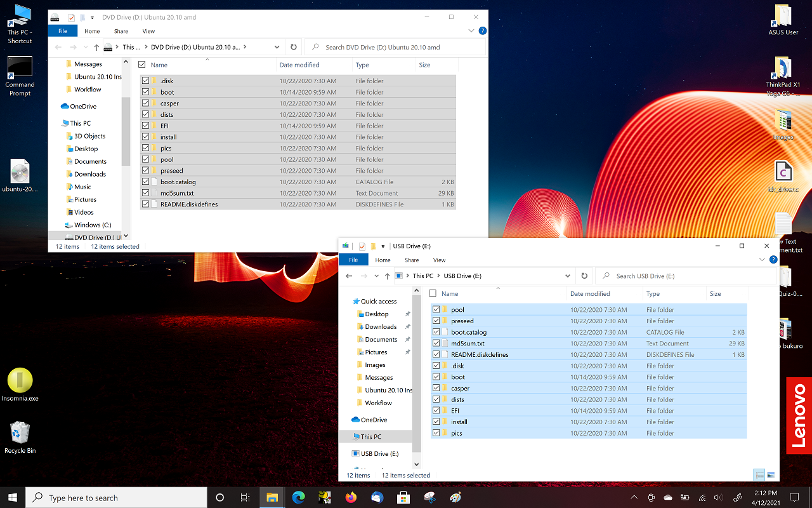
Task: Expand the ribbon in USB Drive window
Action: pos(763,260)
